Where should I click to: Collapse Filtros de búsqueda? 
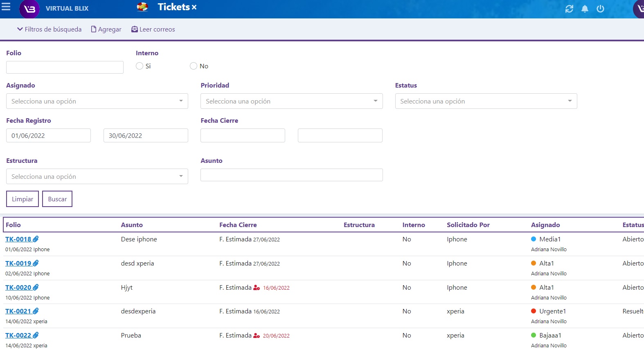pyautogui.click(x=49, y=29)
